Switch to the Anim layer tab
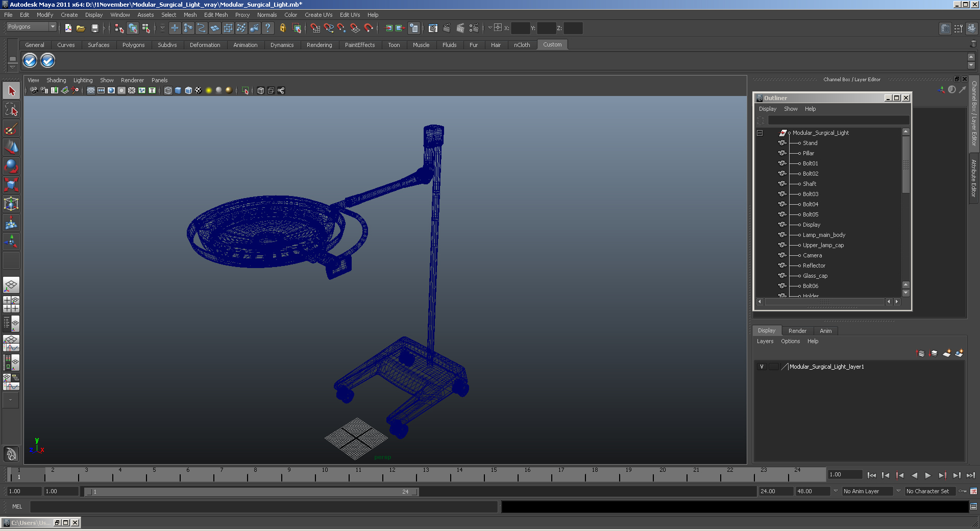980x531 pixels. tap(825, 331)
